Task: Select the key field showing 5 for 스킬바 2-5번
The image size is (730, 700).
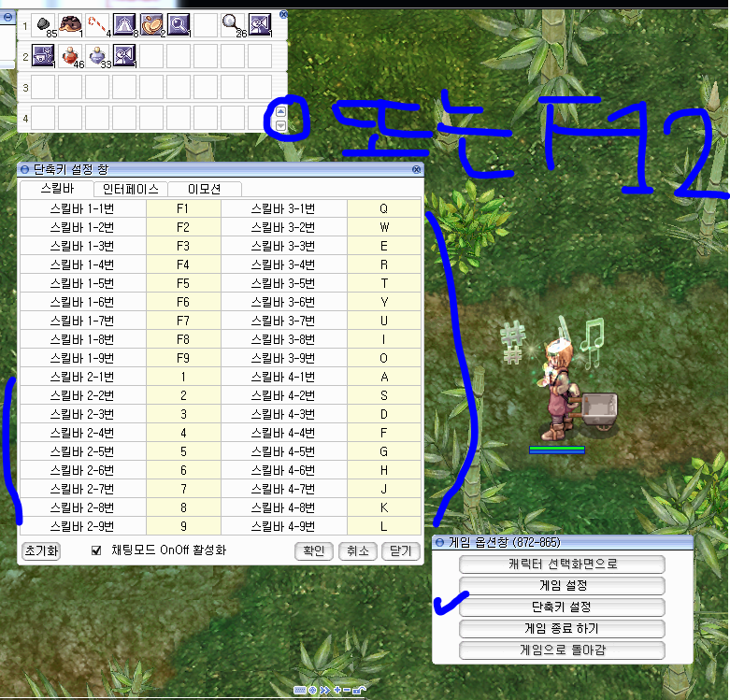Action: (x=183, y=451)
